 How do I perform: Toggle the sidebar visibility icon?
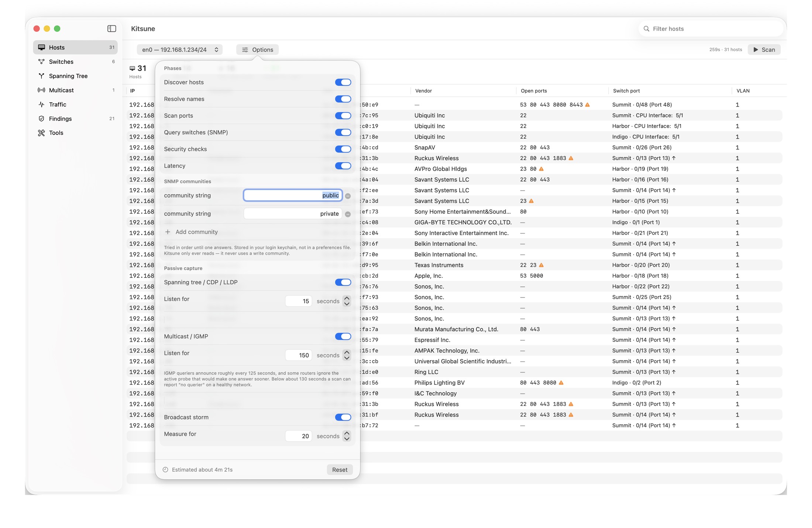[x=111, y=28]
